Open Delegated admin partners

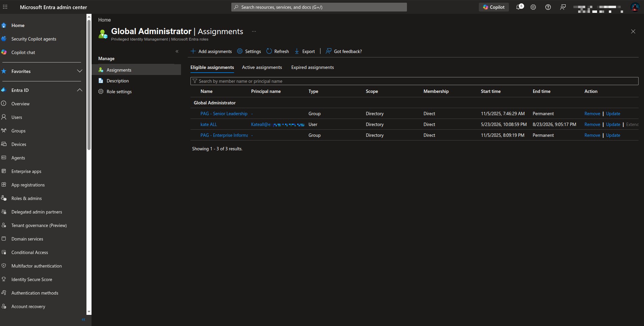pyautogui.click(x=36, y=212)
